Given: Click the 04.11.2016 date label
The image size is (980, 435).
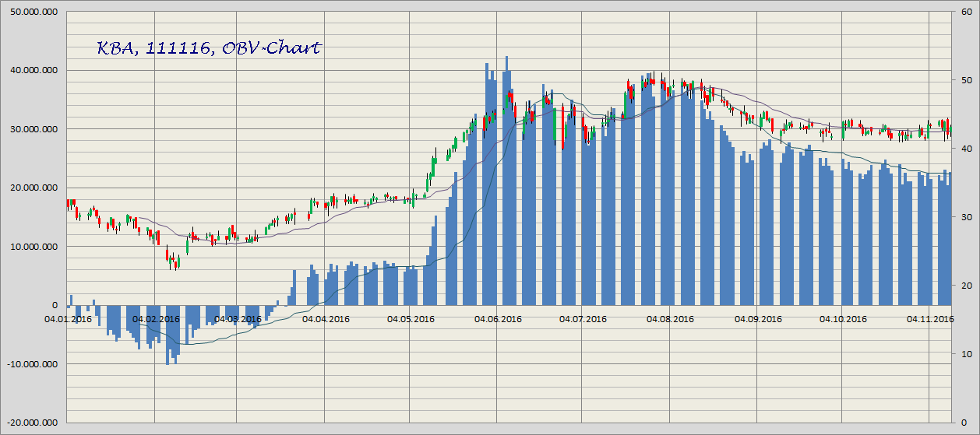Looking at the screenshot, I should point(930,318).
